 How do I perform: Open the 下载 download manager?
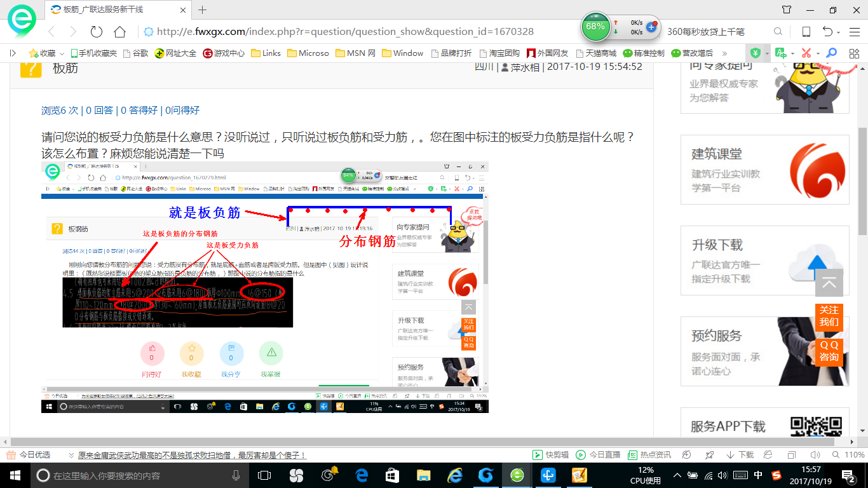(740, 455)
